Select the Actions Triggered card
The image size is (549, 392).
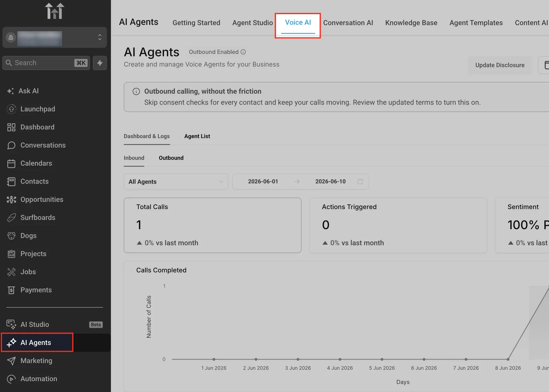(398, 225)
